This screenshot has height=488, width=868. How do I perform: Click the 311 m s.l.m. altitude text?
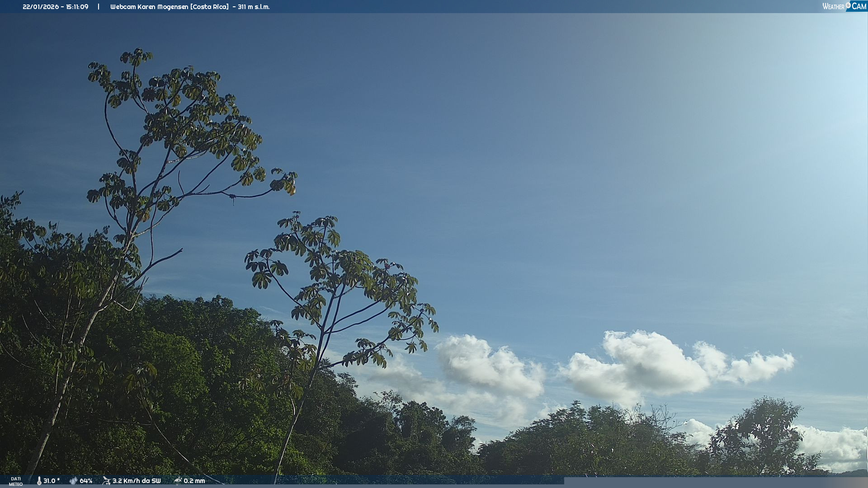tap(254, 7)
